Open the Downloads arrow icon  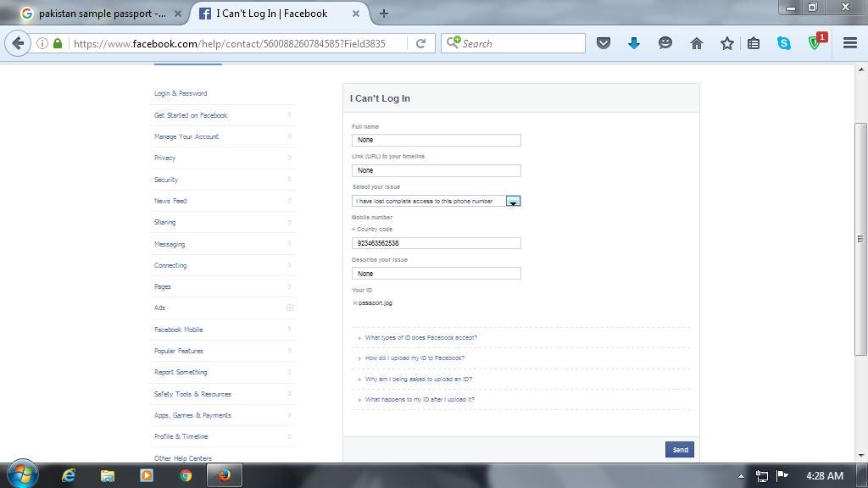pos(634,43)
